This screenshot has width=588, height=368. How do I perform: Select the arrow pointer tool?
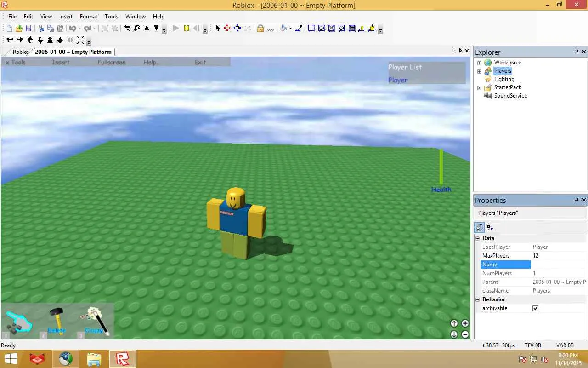click(218, 28)
